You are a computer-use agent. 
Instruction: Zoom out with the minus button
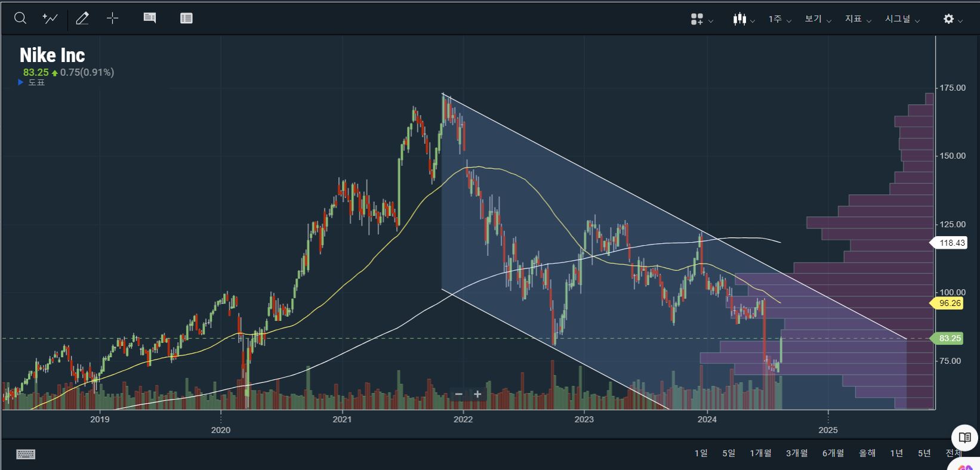[x=458, y=394]
